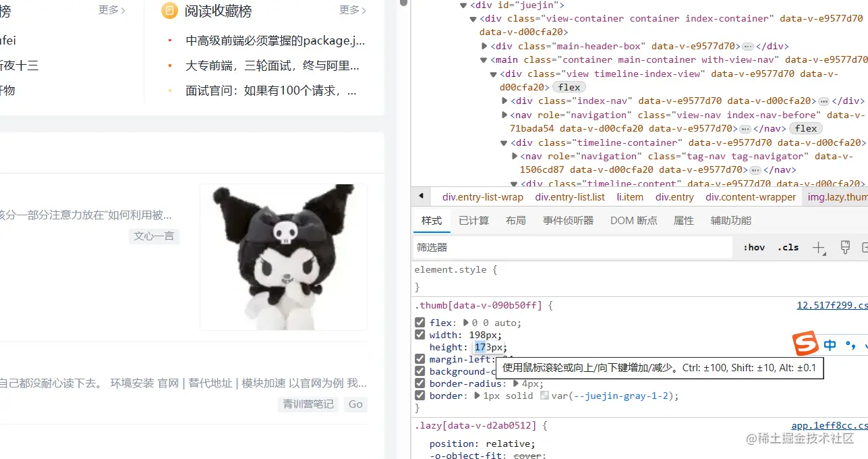Collapse the div id juejin node
868x459 pixels.
point(463,5)
